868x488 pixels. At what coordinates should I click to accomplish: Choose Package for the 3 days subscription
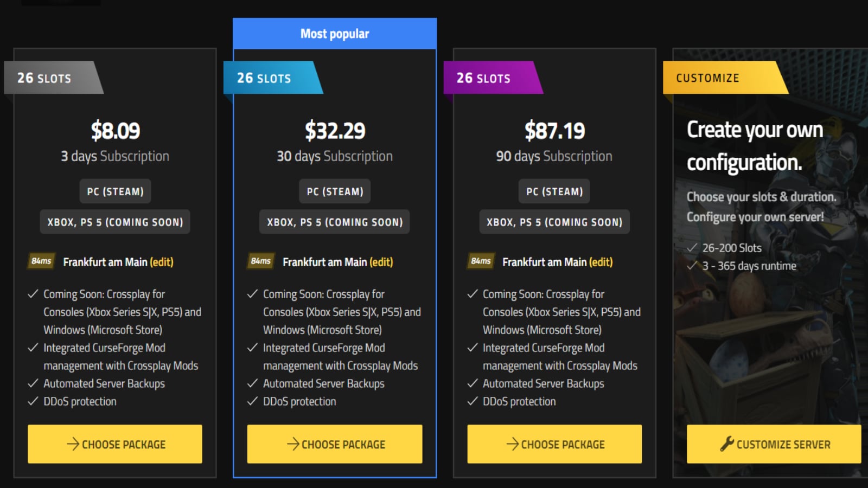pyautogui.click(x=114, y=444)
